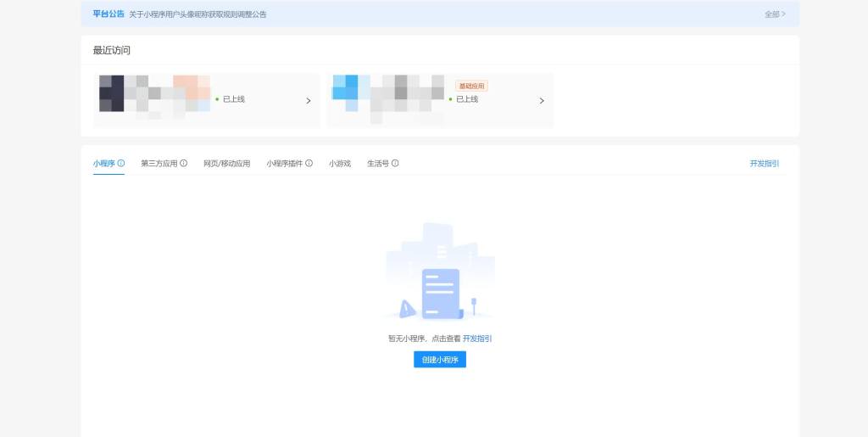Open 开发指引 link at right of tab bar

(x=764, y=164)
